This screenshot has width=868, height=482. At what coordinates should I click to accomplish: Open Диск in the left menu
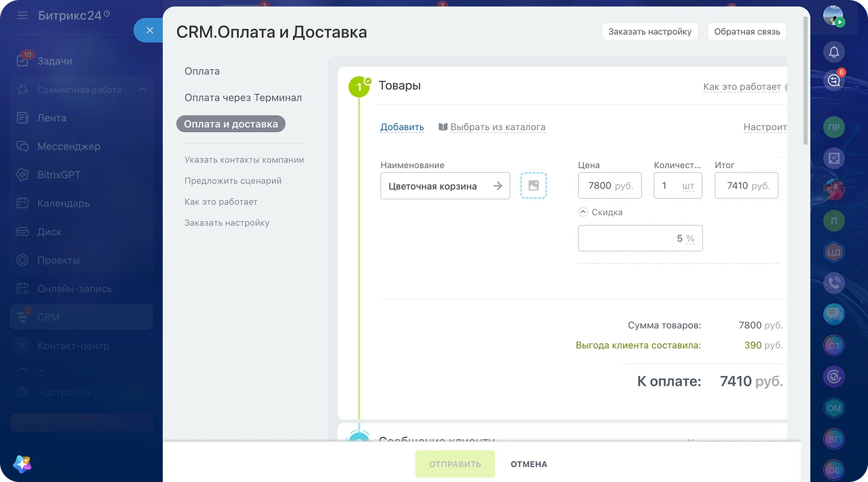coord(49,232)
